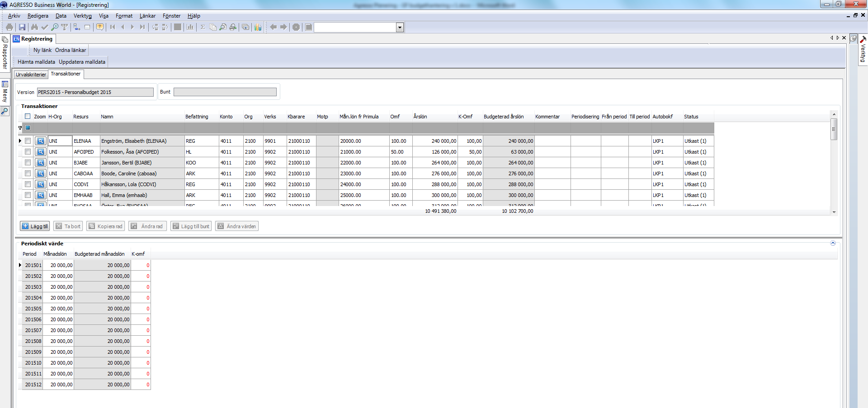Go to first record with toolbar arrow
This screenshot has width=868, height=408.
(113, 27)
